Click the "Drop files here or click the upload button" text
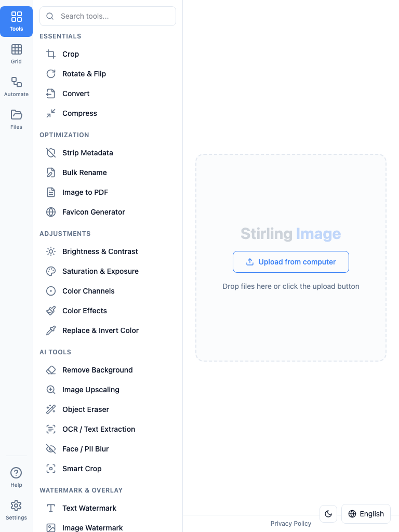This screenshot has height=532, width=399. coord(291,286)
